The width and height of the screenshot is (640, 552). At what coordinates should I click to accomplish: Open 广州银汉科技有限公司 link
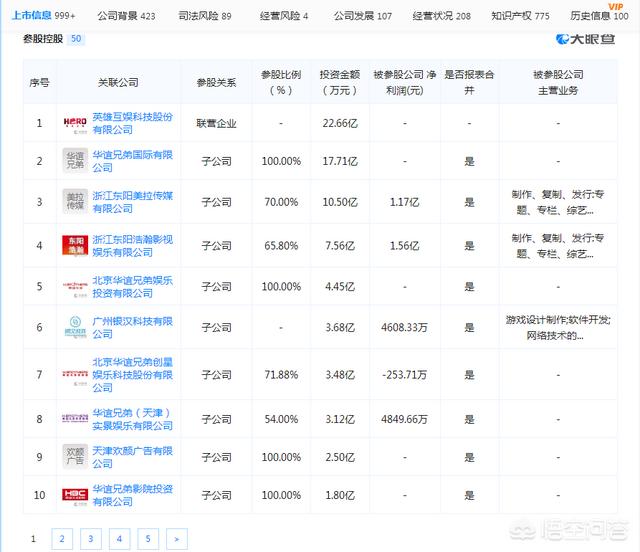(x=133, y=327)
